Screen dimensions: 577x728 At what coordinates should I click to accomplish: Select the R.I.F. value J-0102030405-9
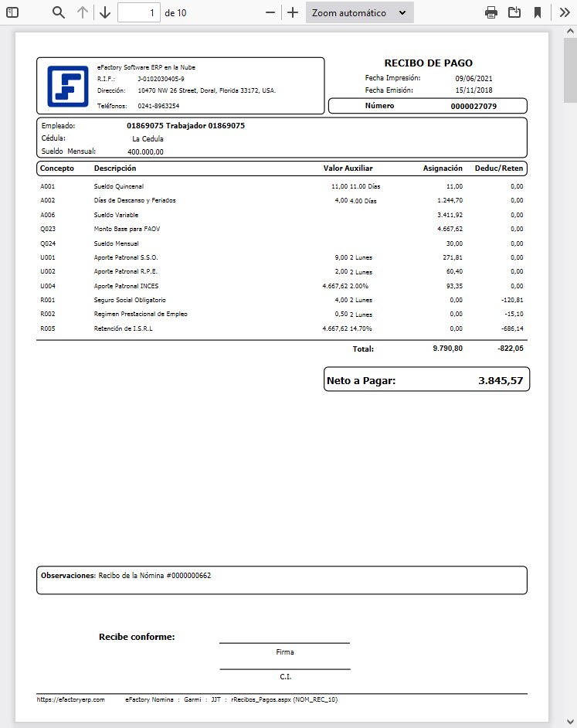click(161, 79)
